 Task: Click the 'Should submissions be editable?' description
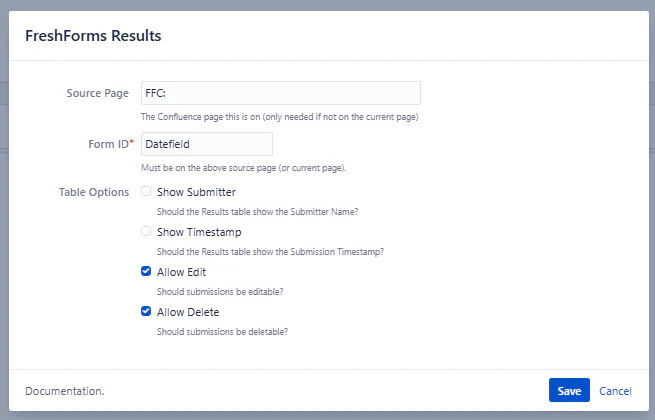[220, 292]
